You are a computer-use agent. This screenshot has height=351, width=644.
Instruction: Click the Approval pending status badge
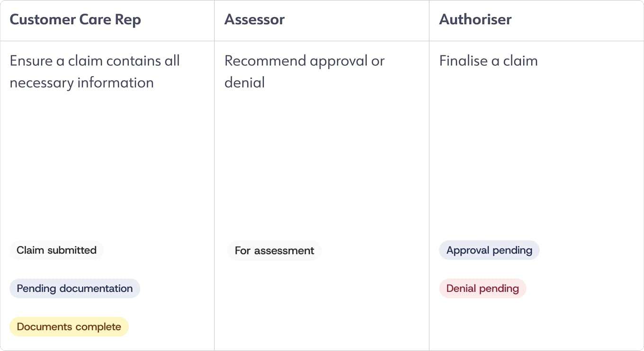click(x=489, y=250)
